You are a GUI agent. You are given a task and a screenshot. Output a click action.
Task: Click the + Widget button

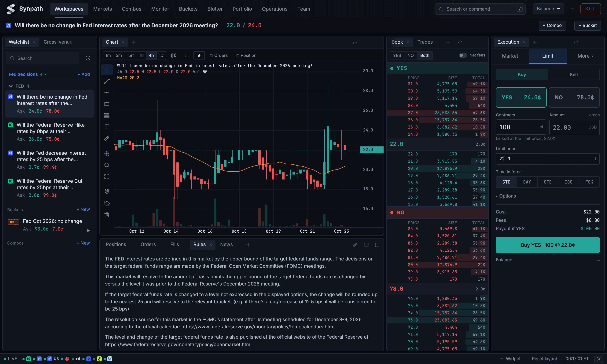tap(510, 359)
